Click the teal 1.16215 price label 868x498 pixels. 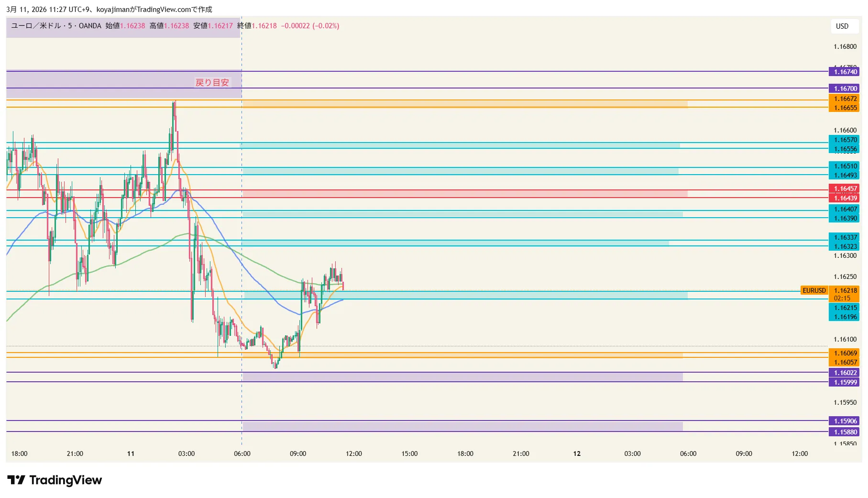coord(844,308)
